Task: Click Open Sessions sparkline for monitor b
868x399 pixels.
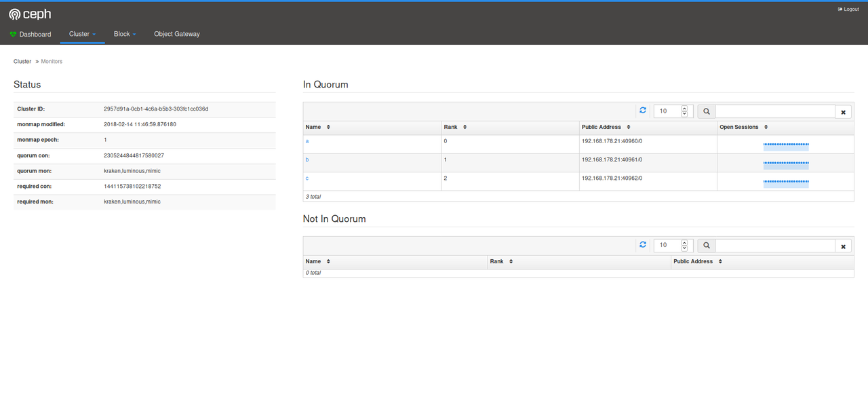Action: (x=785, y=164)
